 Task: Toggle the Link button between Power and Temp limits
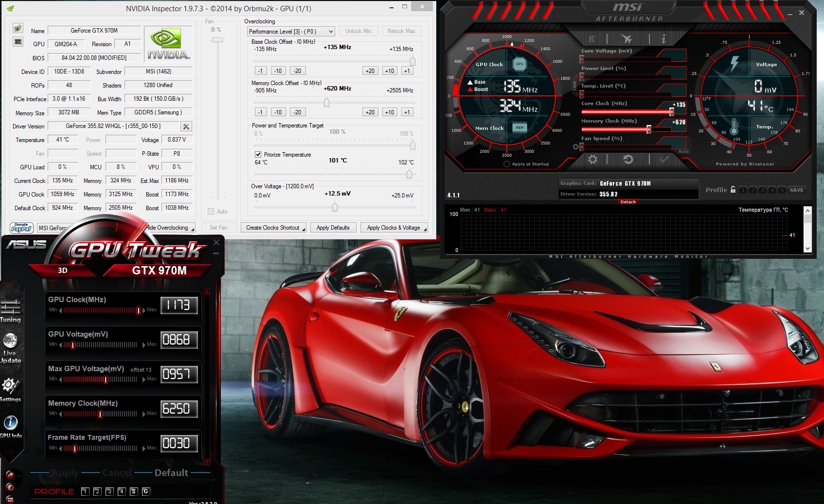click(x=574, y=85)
